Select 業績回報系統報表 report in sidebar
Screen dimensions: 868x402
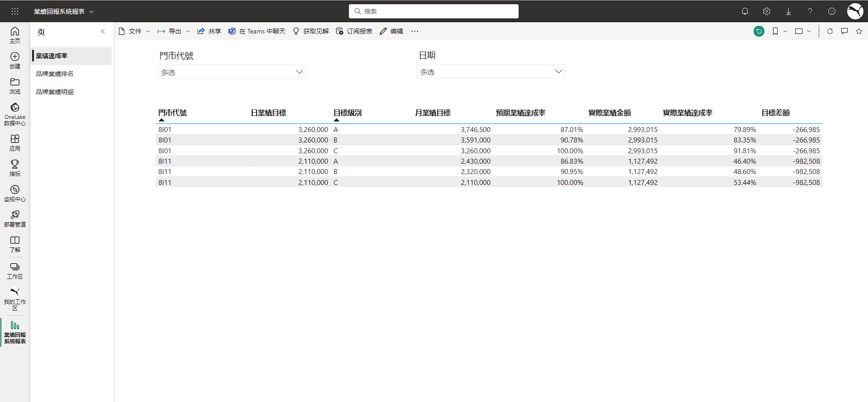(15, 332)
